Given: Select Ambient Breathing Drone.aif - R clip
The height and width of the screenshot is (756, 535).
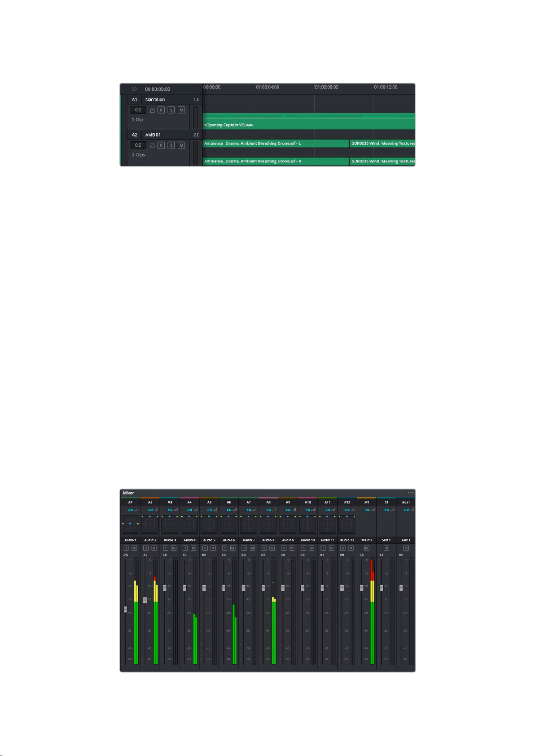Looking at the screenshot, I should (276, 161).
